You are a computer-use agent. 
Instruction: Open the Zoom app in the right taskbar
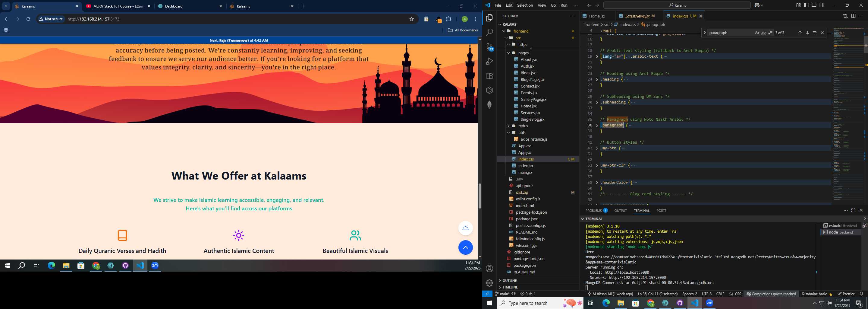(x=709, y=303)
